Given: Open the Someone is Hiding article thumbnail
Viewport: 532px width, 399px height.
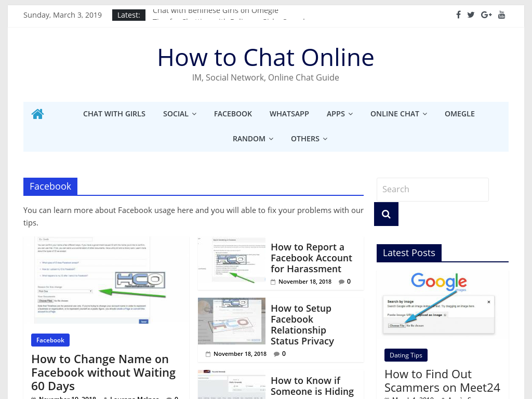Looking at the screenshot, I should coord(232,384).
